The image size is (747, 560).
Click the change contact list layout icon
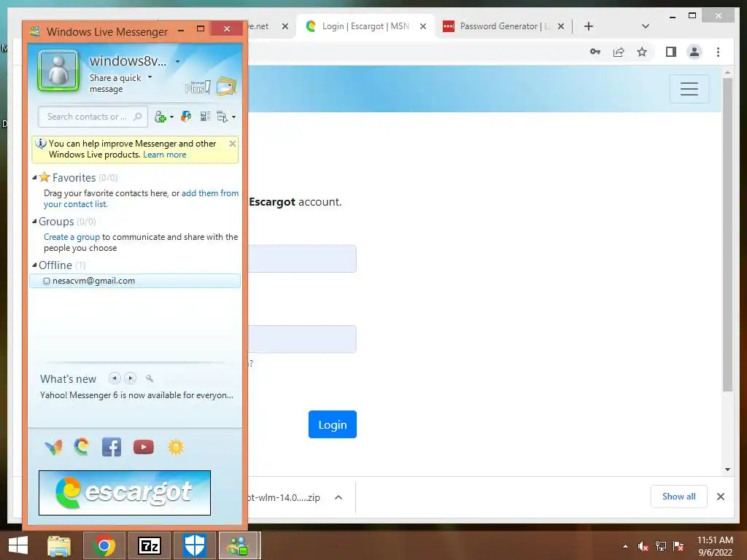pos(205,116)
